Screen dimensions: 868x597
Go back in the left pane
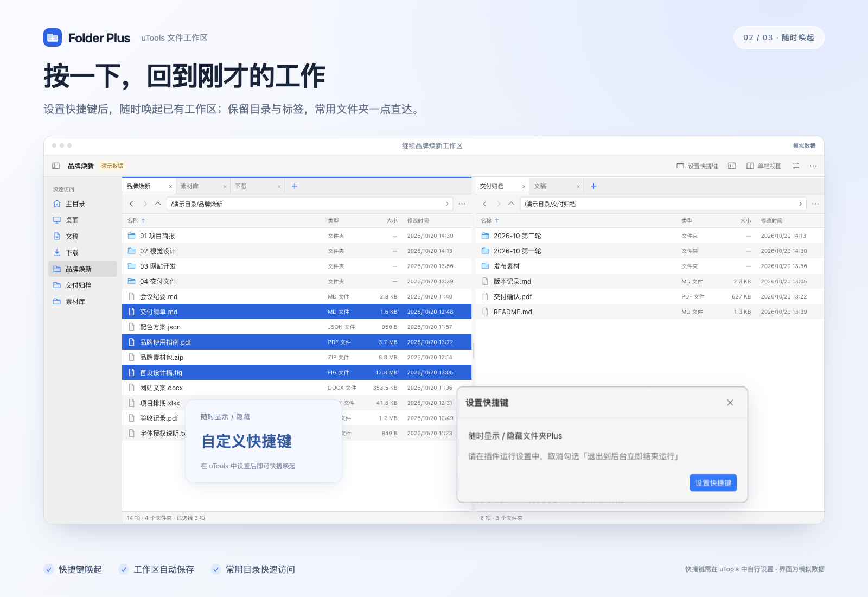131,204
